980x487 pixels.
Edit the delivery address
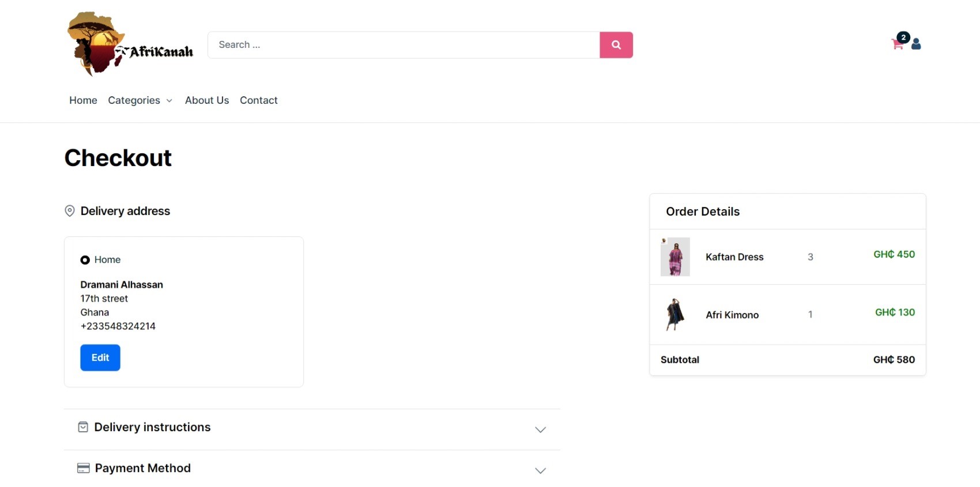100,358
